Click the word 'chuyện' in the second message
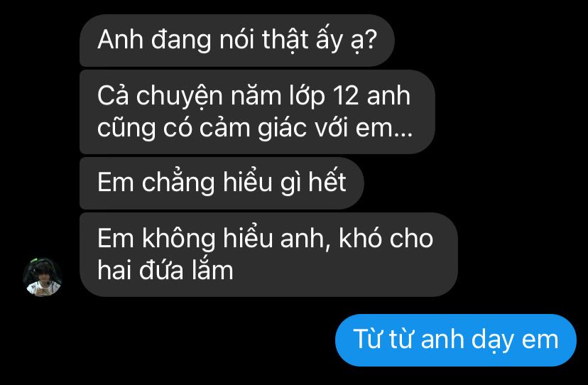 (180, 97)
